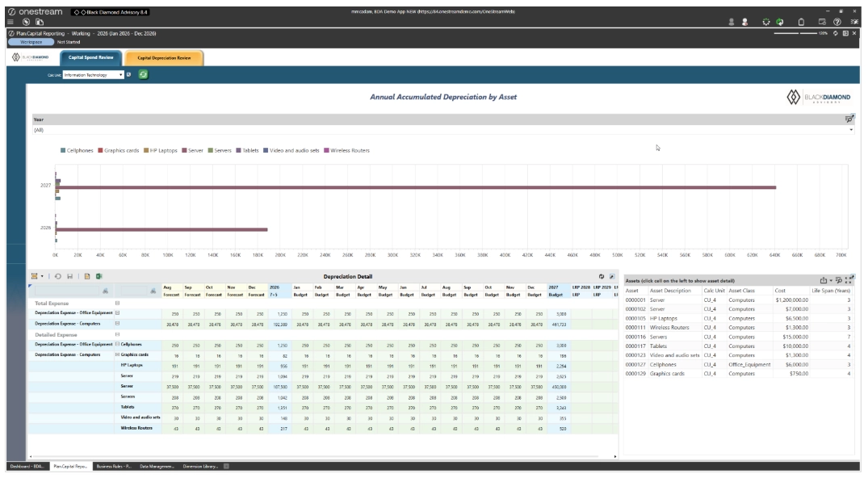
Task: Switch to Capital Spend Review tab
Action: pos(90,57)
